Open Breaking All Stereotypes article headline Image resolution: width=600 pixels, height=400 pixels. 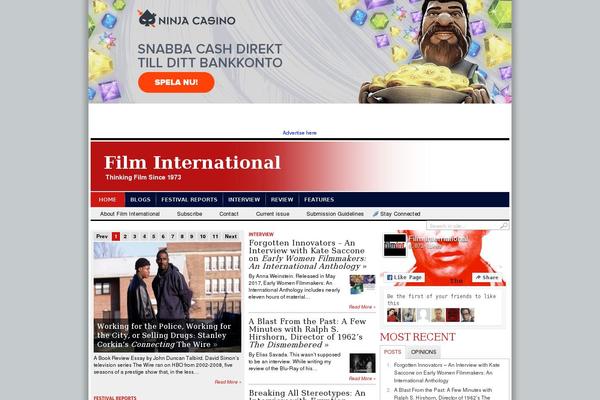[307, 394]
